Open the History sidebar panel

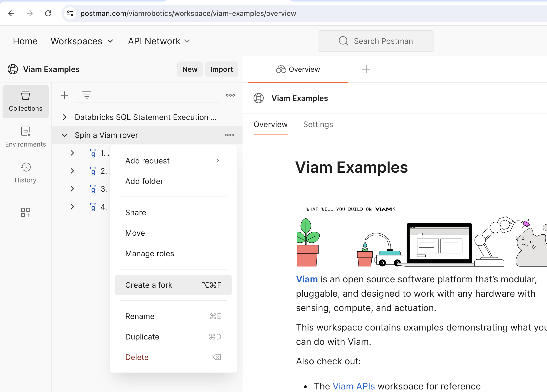point(26,173)
